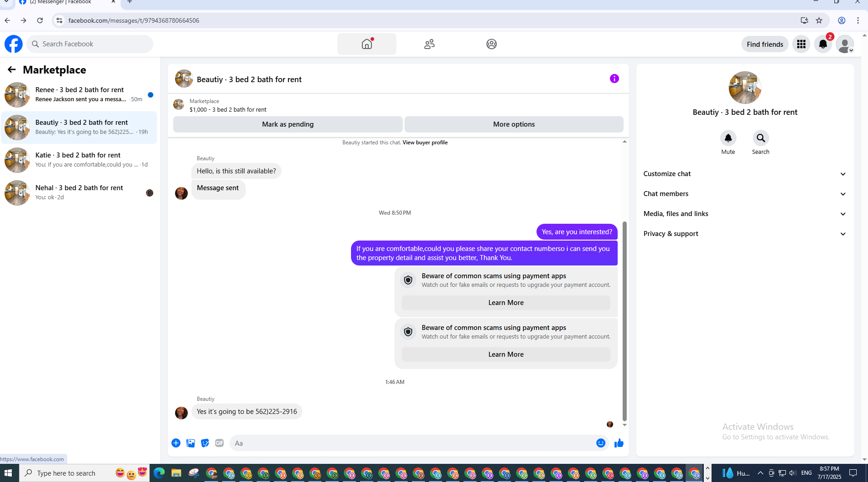The image size is (868, 482).
Task: Open more actions plus icon
Action: pos(176,443)
